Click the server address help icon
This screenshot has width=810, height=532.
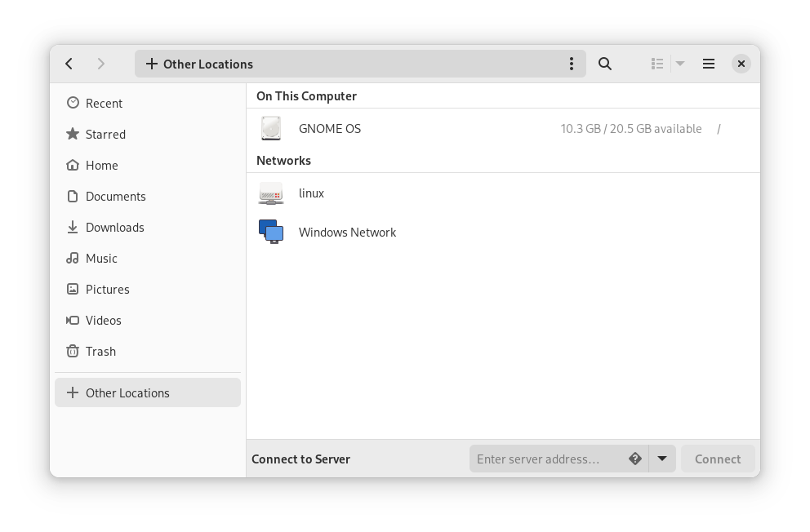click(635, 459)
